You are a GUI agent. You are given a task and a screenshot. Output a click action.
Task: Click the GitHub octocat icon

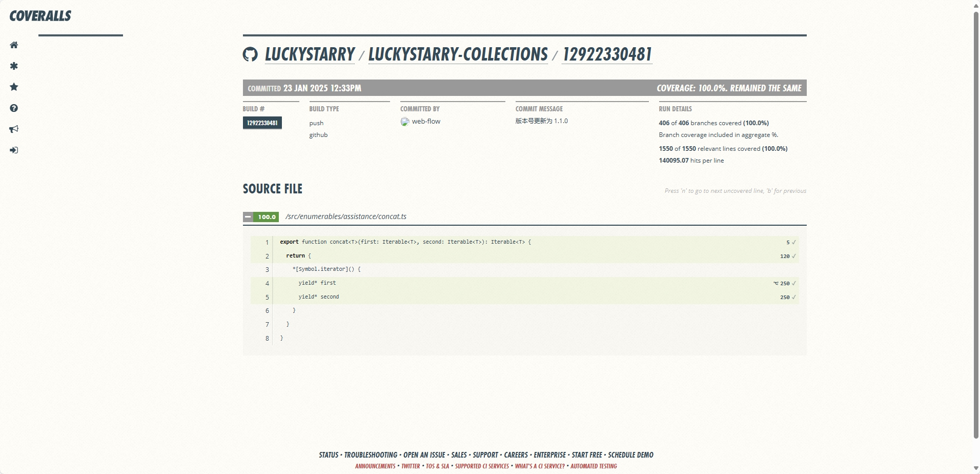[x=250, y=54]
